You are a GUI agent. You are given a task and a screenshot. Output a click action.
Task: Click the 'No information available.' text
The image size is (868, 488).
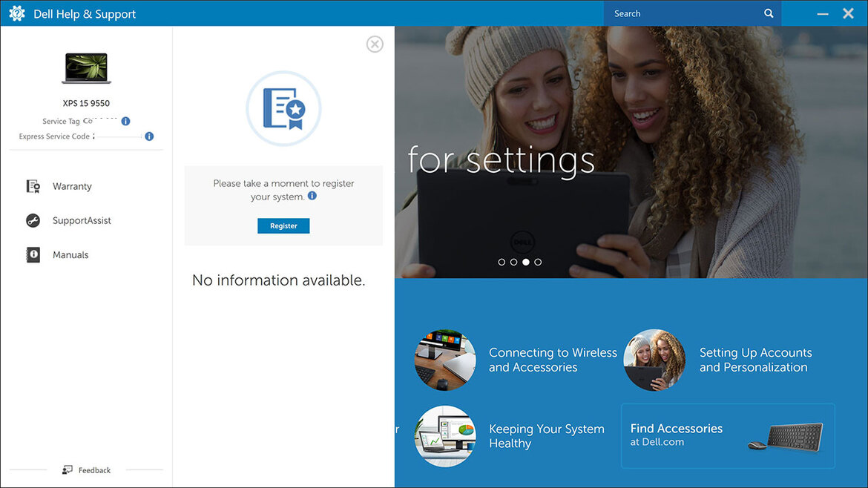coord(278,280)
